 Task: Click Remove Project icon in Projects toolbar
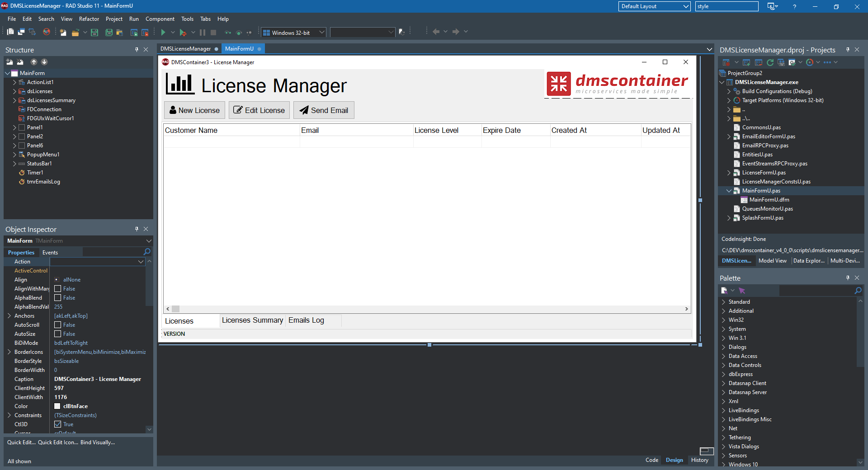759,62
